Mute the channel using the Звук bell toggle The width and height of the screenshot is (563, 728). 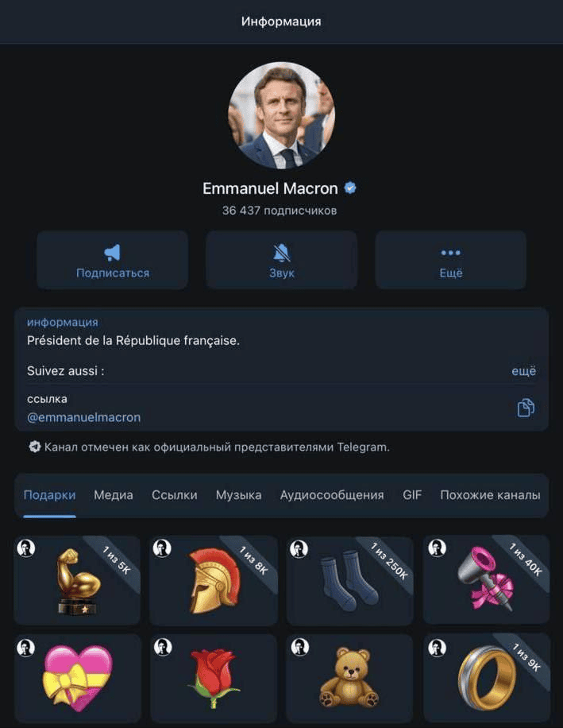point(282,260)
